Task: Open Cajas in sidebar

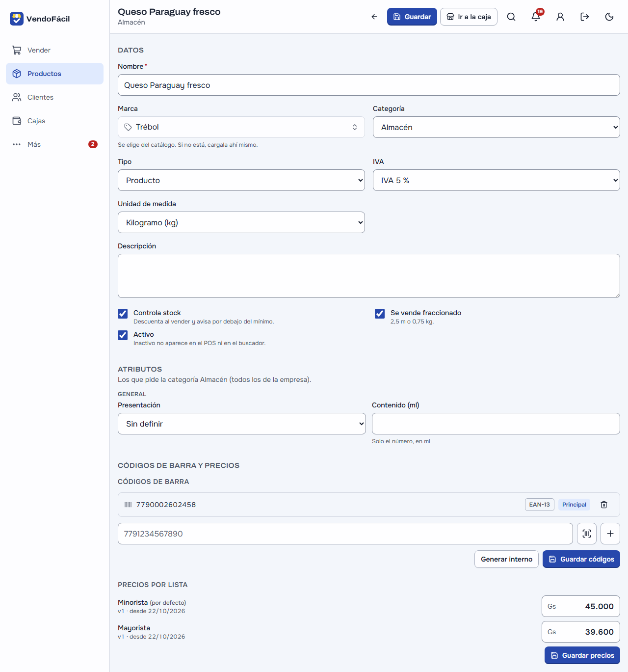Action: pyautogui.click(x=54, y=121)
